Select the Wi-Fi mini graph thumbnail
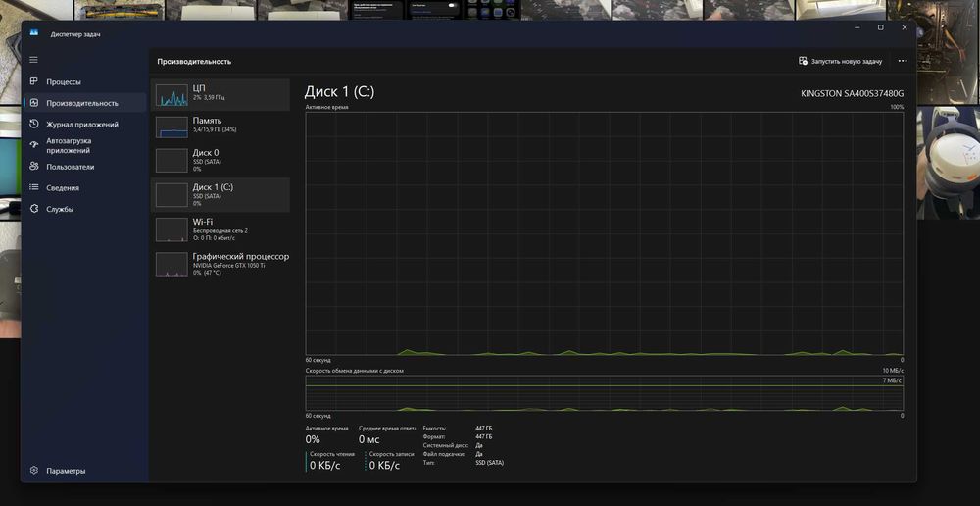980x506 pixels. click(x=171, y=229)
